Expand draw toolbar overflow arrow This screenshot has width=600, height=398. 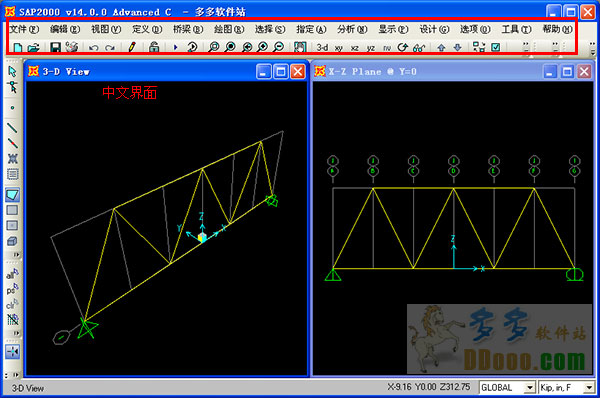[16, 254]
